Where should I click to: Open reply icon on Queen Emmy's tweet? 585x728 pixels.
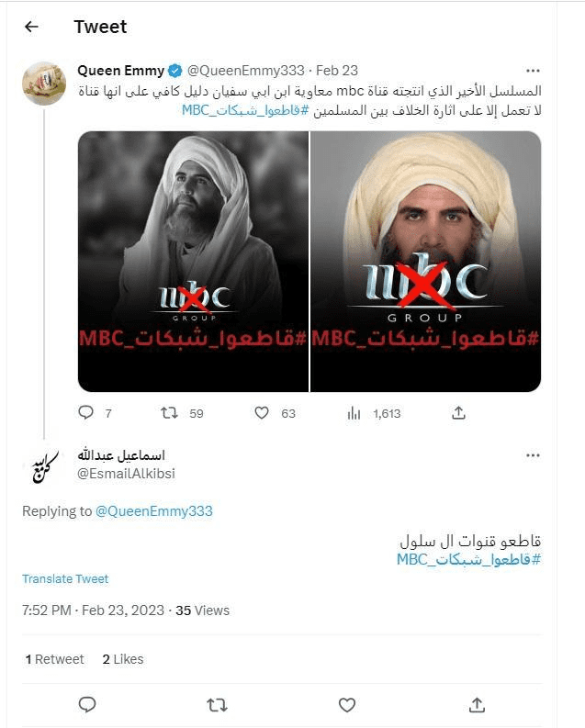click(86, 412)
